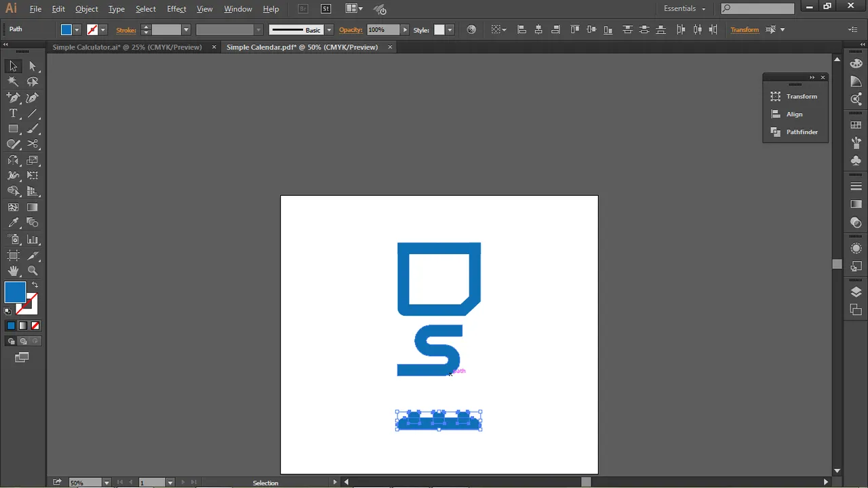Click the Transform link in control bar
This screenshot has height=488, width=868.
click(745, 30)
